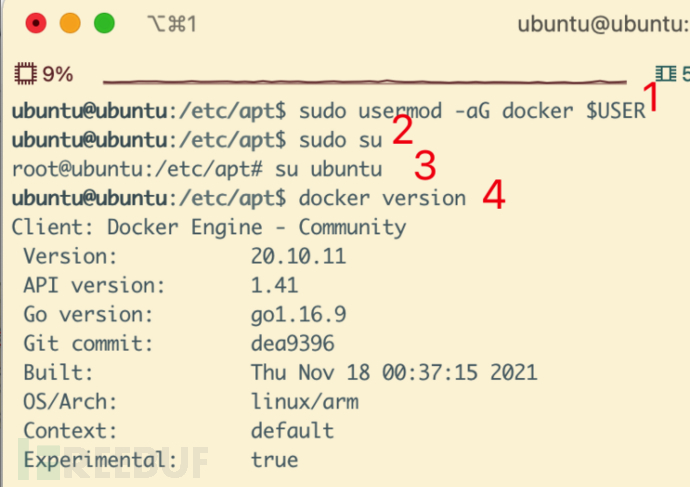Click the yellow minimize window button
Screen dimensions: 690x487
tap(70, 23)
